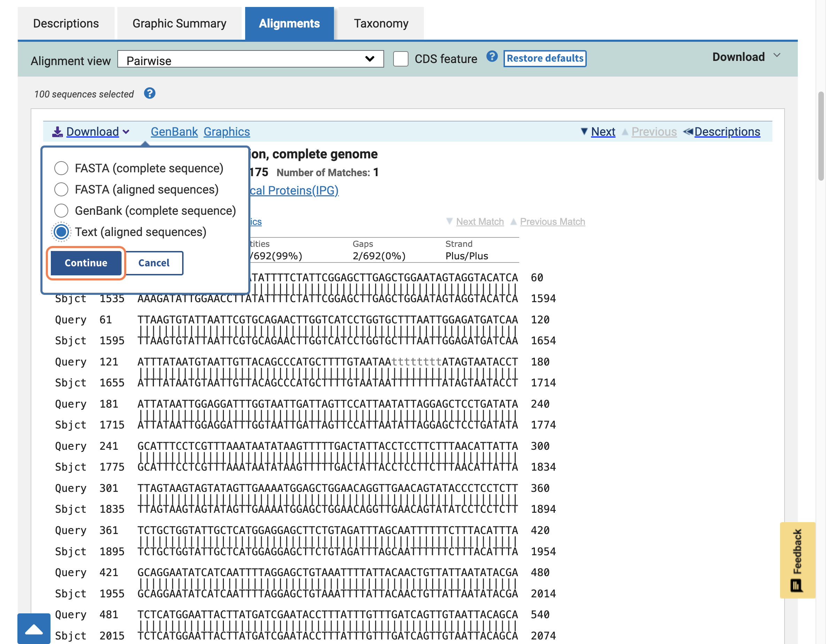Select GenBank (complete sequence) option
826x644 pixels.
[61, 211]
